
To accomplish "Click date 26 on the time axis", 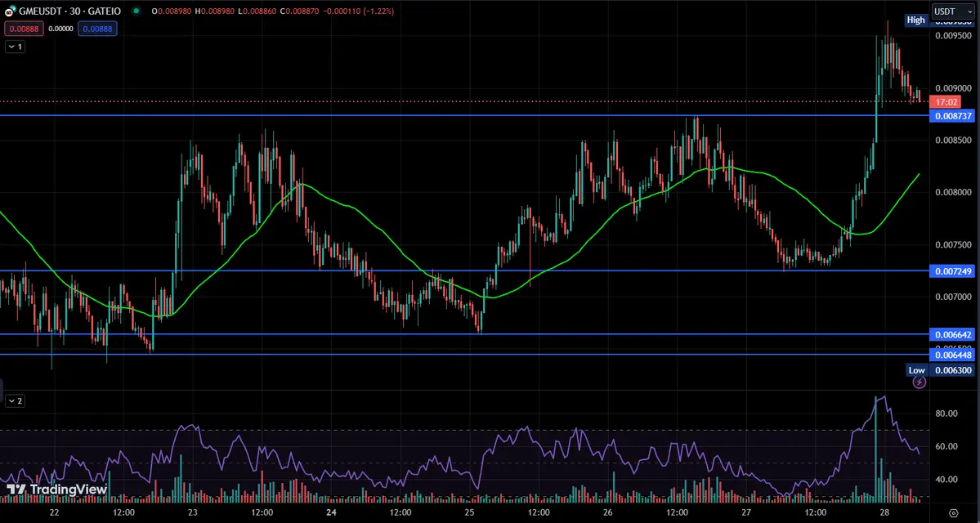I will [x=608, y=512].
